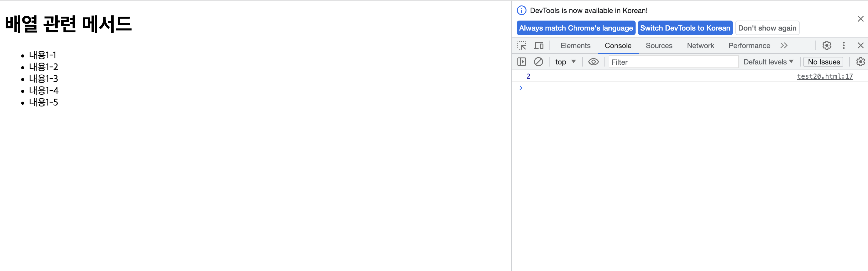Open the Default levels dropdown
The width and height of the screenshot is (868, 271).
768,62
